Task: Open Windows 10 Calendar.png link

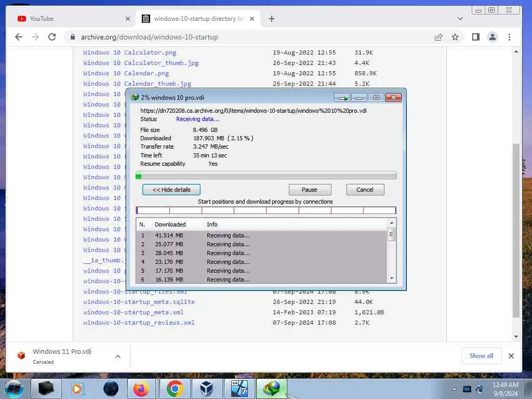Action: (x=126, y=73)
